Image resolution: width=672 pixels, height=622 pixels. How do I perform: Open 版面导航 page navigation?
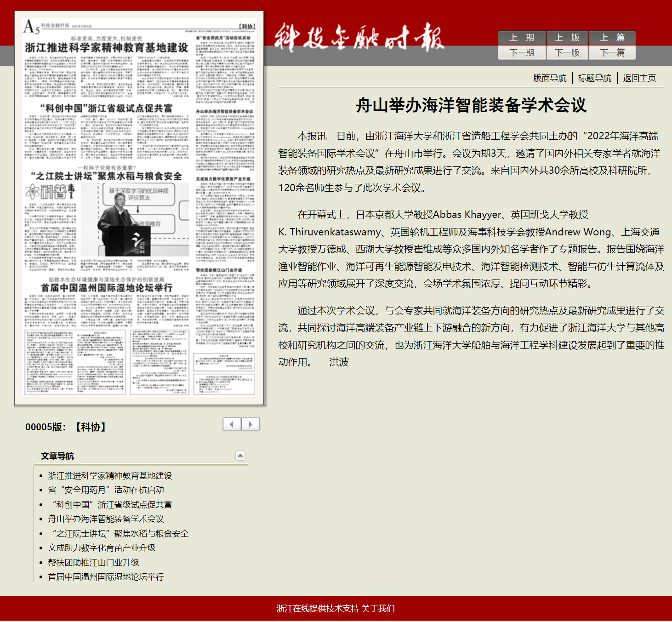coord(550,78)
